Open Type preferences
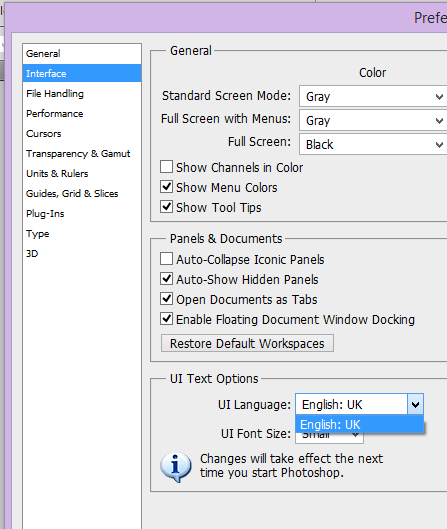This screenshot has width=447, height=529. 82,233
